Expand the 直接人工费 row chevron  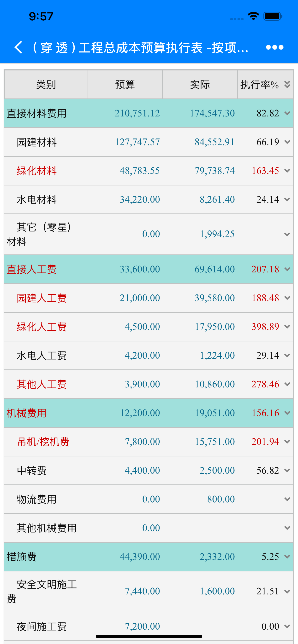pos(287,269)
